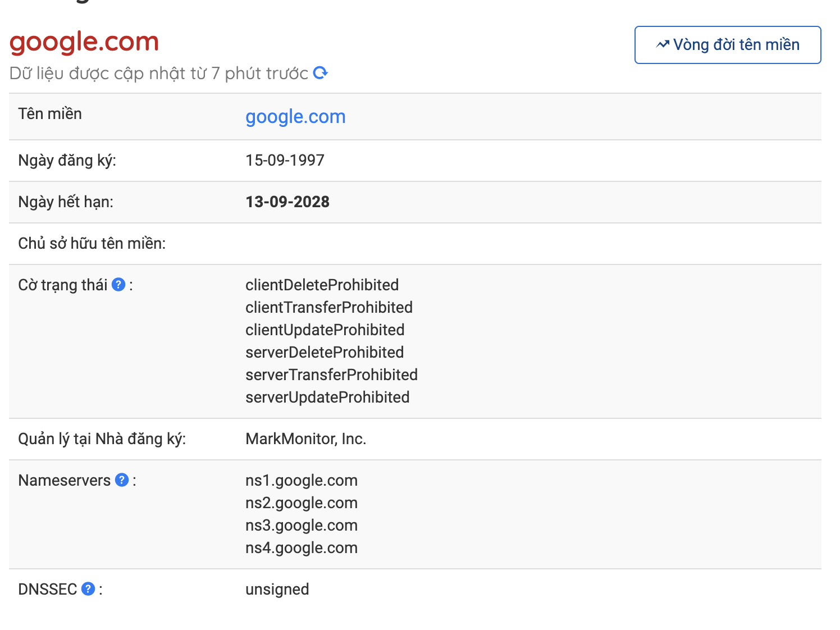The image size is (840, 630).
Task: Open Vòng đời tên miền button
Action: click(x=728, y=45)
